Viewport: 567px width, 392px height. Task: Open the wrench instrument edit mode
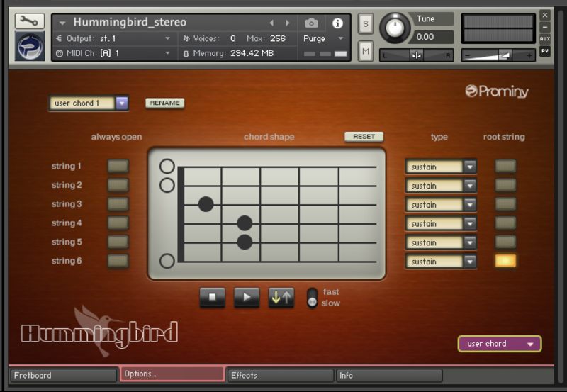tap(29, 21)
